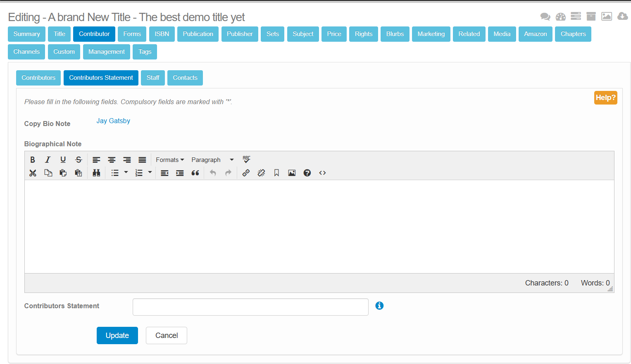Insert a hyperlink via link icon
The width and height of the screenshot is (631, 364).
[246, 173]
